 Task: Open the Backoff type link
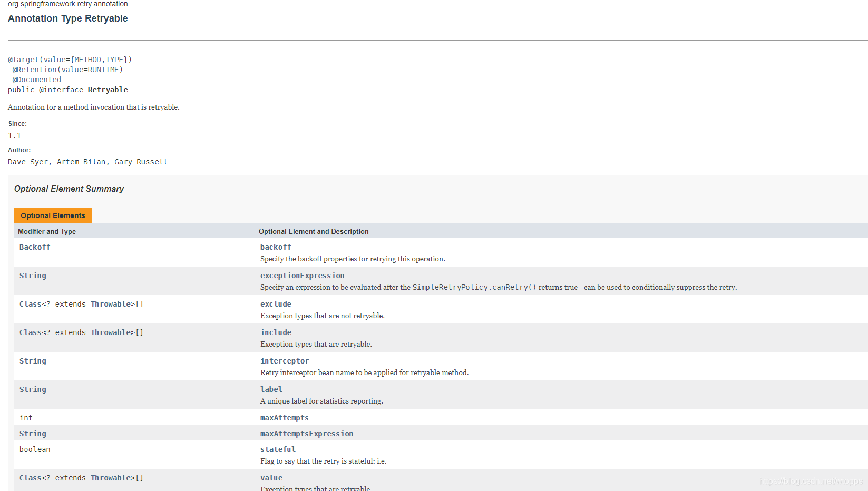pos(35,247)
